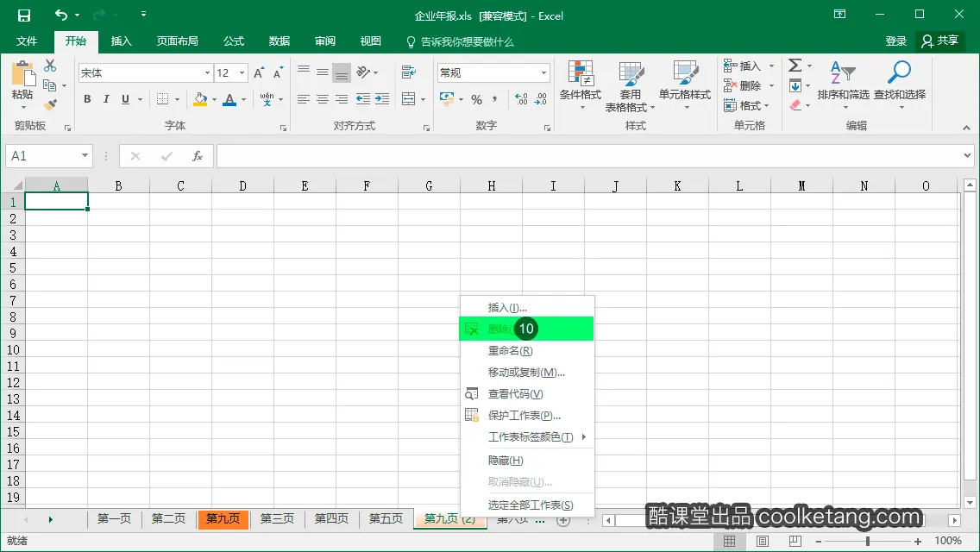The image size is (980, 552).
Task: Click the orange 第九页 sheet tab
Action: click(x=223, y=518)
